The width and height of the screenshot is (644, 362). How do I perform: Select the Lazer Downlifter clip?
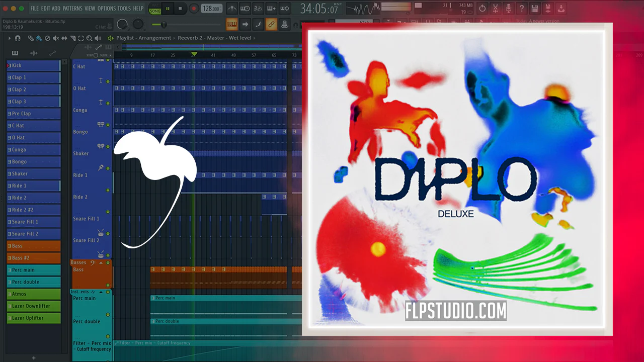tap(34, 306)
